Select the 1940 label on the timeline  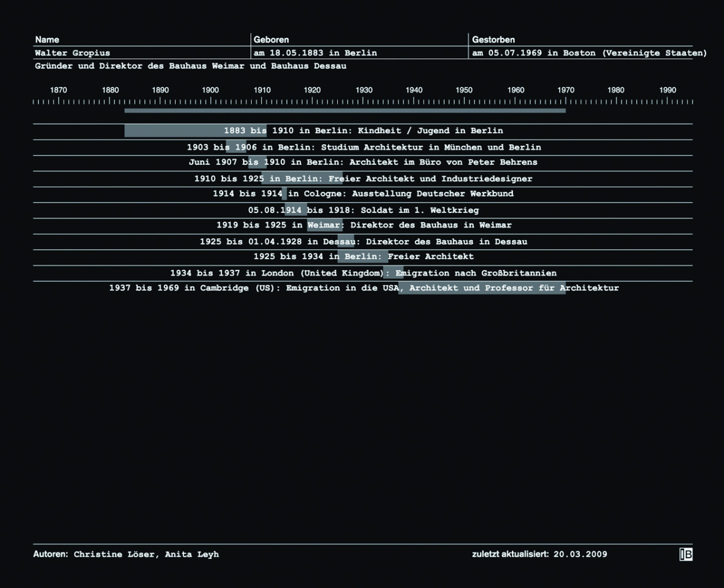[414, 90]
